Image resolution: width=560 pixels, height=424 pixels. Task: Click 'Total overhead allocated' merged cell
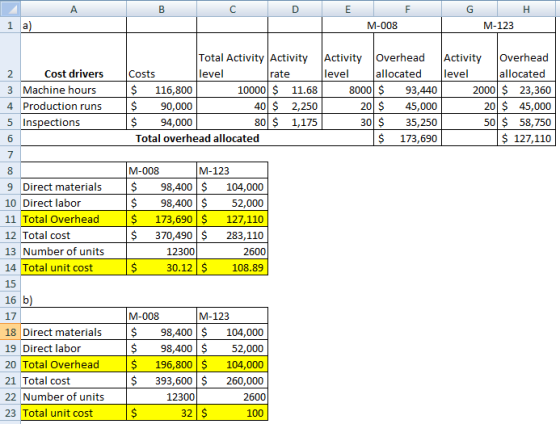tap(197, 138)
